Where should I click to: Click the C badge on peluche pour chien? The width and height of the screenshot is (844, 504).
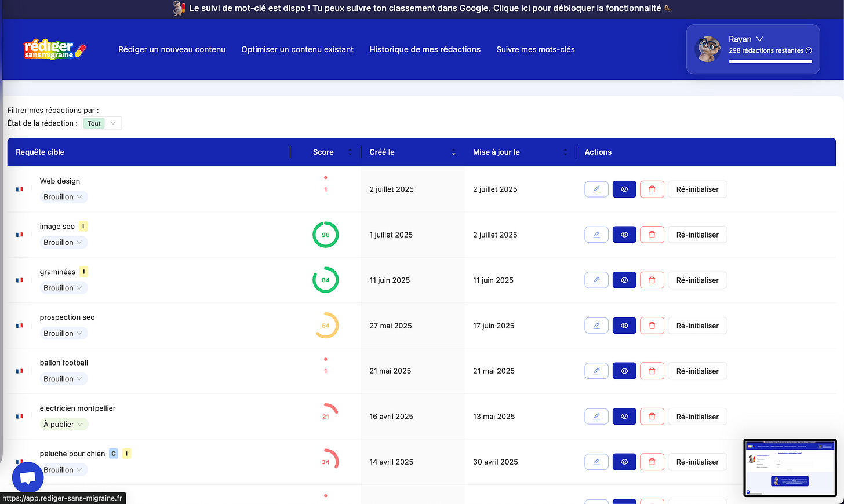tap(114, 454)
